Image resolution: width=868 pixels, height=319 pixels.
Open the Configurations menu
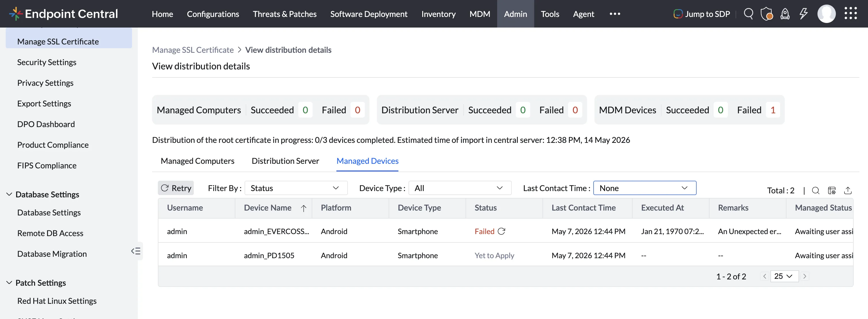click(213, 14)
